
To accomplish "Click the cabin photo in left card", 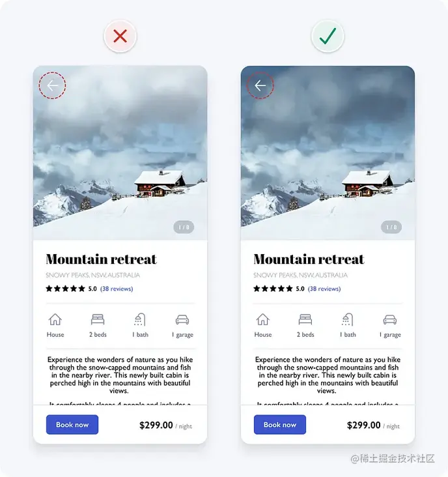I will click(120, 153).
